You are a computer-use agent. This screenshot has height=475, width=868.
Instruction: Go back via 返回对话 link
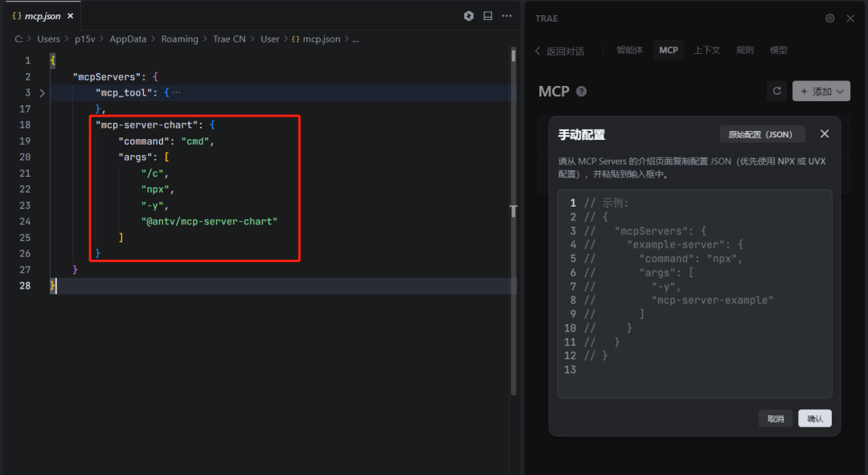(x=559, y=51)
